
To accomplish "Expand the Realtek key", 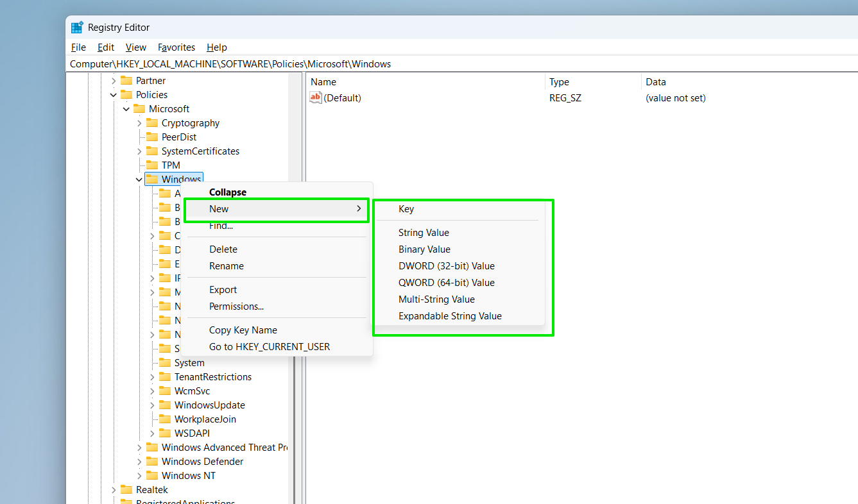I will coord(114,490).
